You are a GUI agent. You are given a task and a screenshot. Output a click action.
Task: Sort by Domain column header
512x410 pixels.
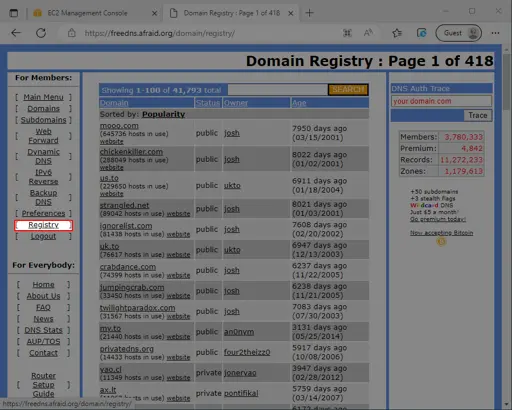[114, 103]
